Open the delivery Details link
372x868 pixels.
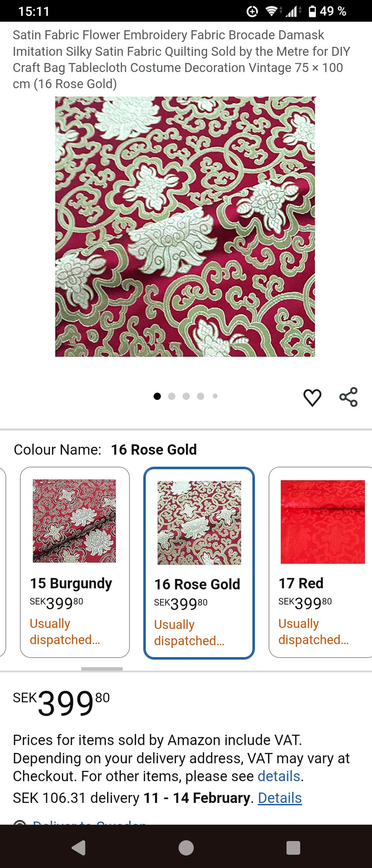click(280, 798)
